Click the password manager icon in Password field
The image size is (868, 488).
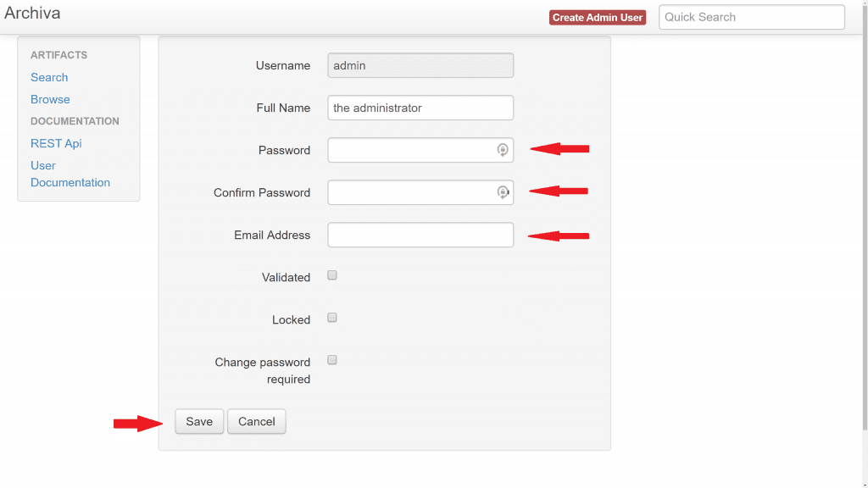[x=503, y=150]
